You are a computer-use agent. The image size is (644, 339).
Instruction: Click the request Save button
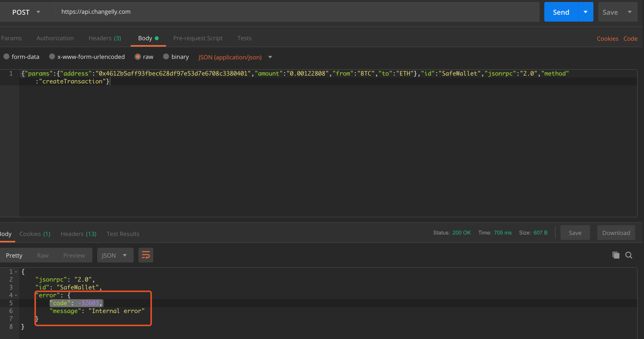click(x=610, y=12)
